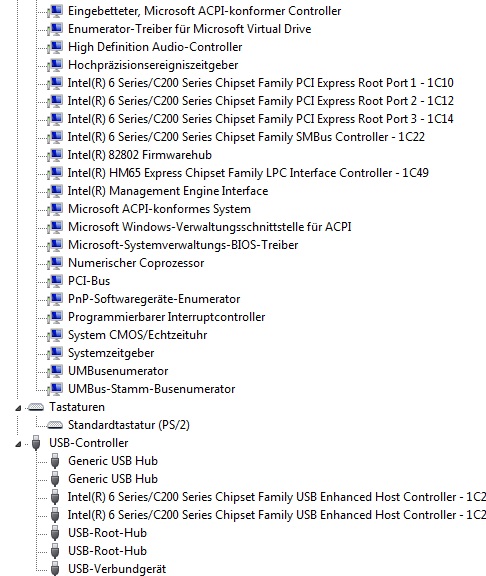Collapse the USB-Controller category

pos(18,444)
